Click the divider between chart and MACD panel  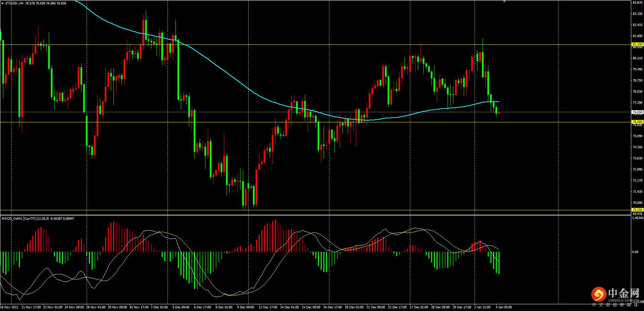[315, 215]
